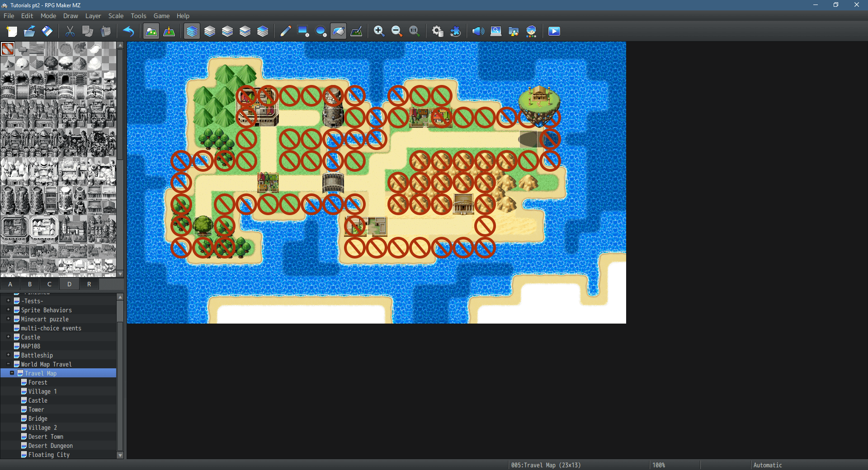Image resolution: width=868 pixels, height=470 pixels.
Task: Open the Database gear icon
Action: pos(437,31)
